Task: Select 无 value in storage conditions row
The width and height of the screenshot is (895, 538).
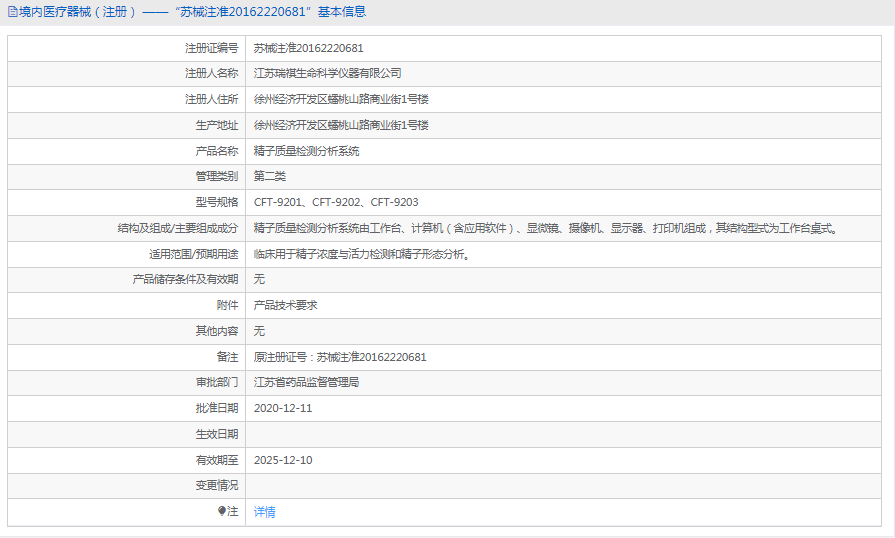Action: point(259,279)
